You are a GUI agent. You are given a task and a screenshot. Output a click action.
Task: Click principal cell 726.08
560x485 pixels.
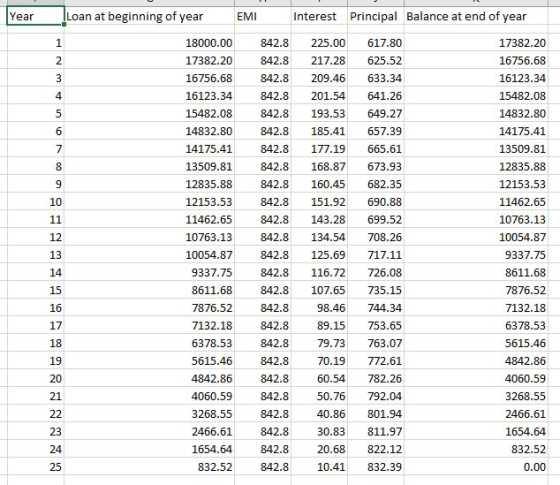point(376,272)
